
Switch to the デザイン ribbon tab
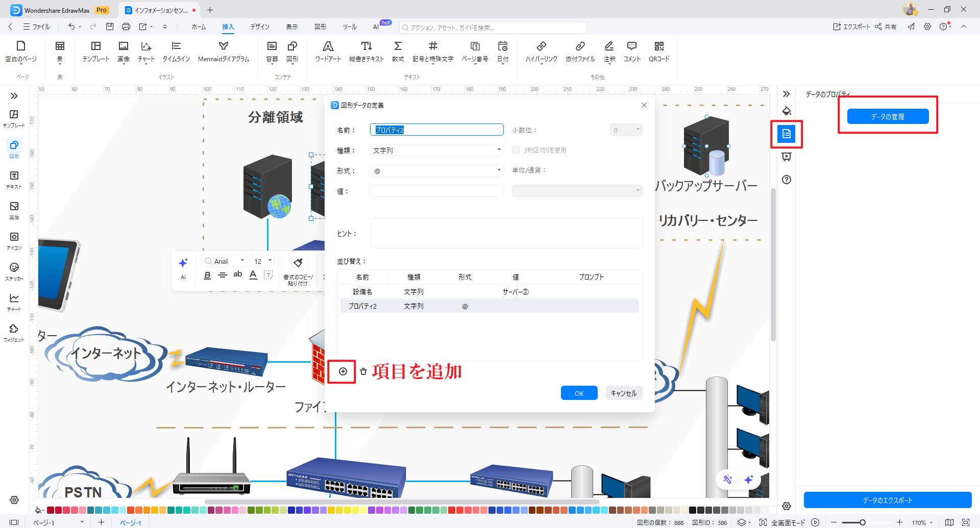pos(259,27)
